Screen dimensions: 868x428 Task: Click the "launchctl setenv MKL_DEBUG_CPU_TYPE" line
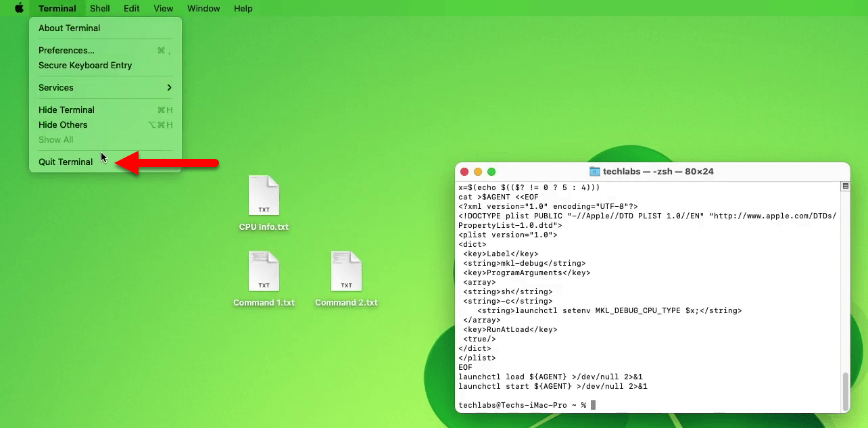click(610, 311)
